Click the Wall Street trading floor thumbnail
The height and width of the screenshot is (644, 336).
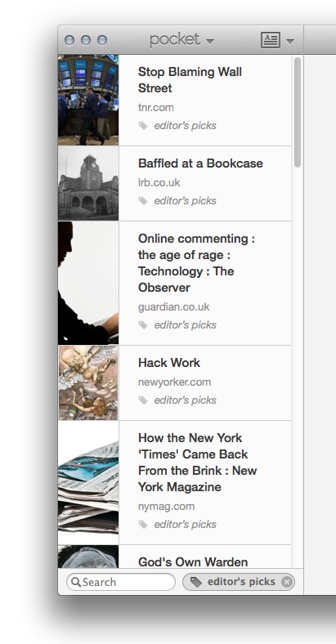88,100
